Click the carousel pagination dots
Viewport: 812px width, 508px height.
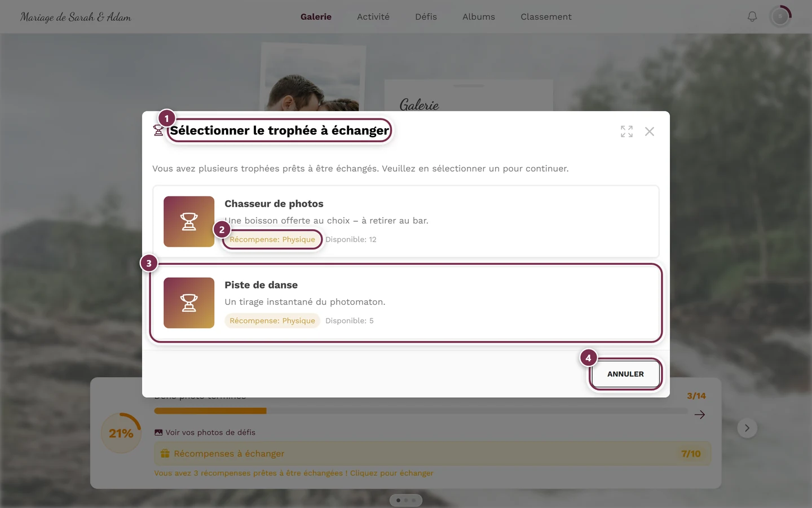click(406, 500)
